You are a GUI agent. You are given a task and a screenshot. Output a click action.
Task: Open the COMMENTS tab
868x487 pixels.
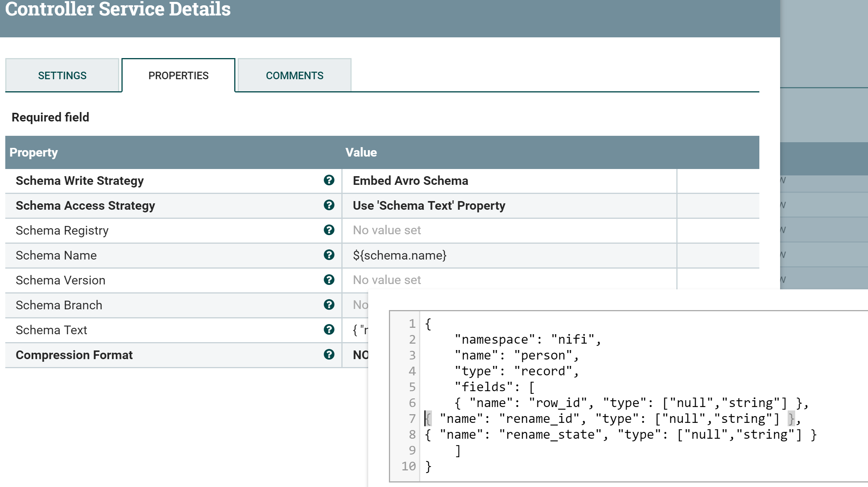pyautogui.click(x=294, y=75)
